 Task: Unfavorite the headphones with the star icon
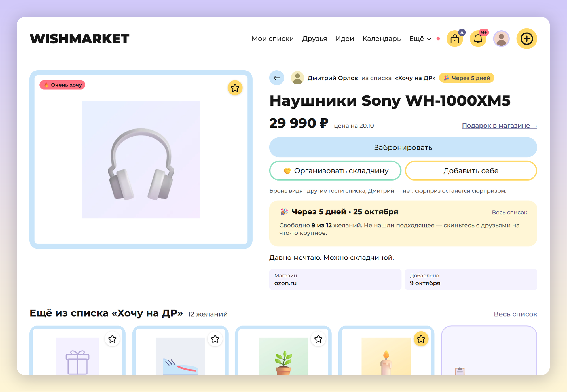coord(235,88)
